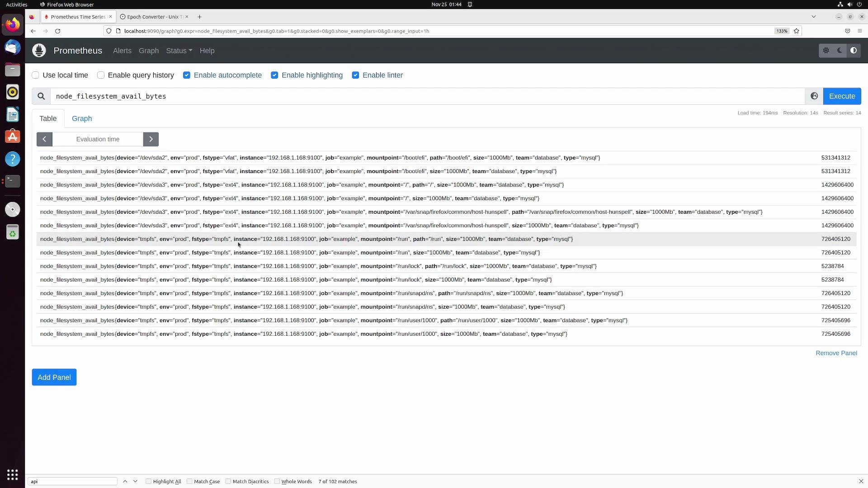Screen dimensions: 868x488
Task: Enable query history checkbox
Action: [x=101, y=75]
